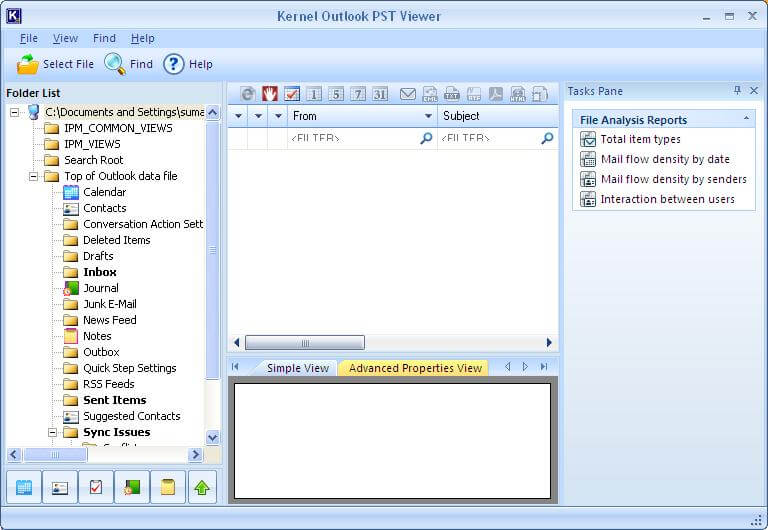The width and height of the screenshot is (768, 530).
Task: Open first column header dropdown arrow
Action: click(238, 116)
